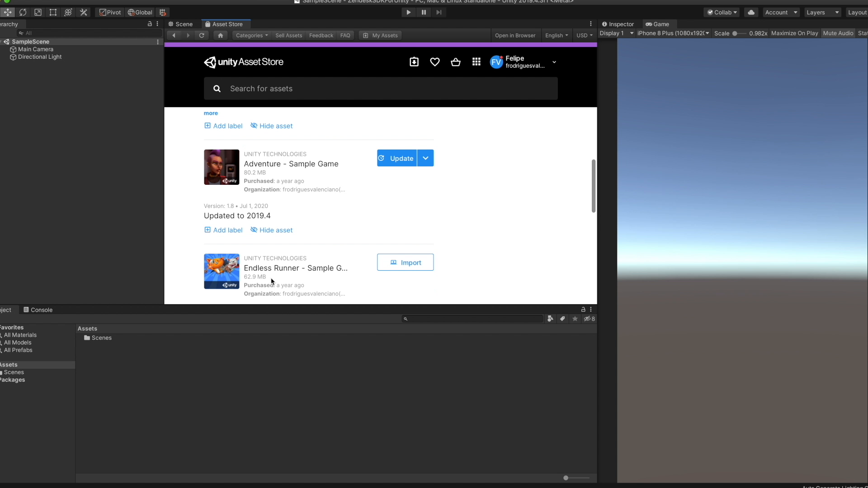This screenshot has height=488, width=868.
Task: Select the Transform tool
Action: click(68, 12)
